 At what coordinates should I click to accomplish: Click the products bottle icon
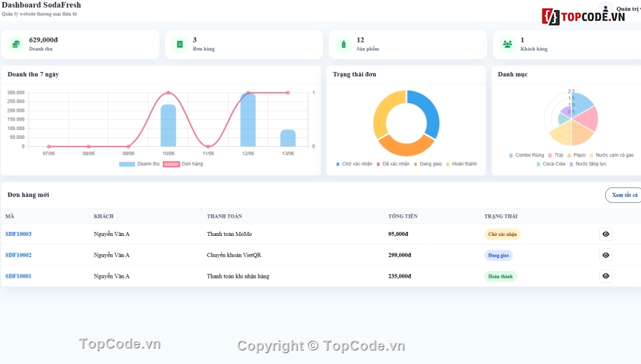(x=343, y=44)
